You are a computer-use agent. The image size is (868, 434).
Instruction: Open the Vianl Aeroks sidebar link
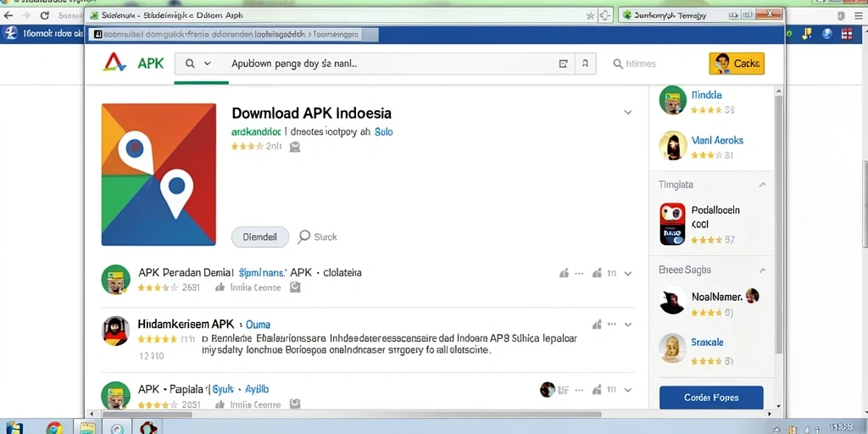pos(717,141)
